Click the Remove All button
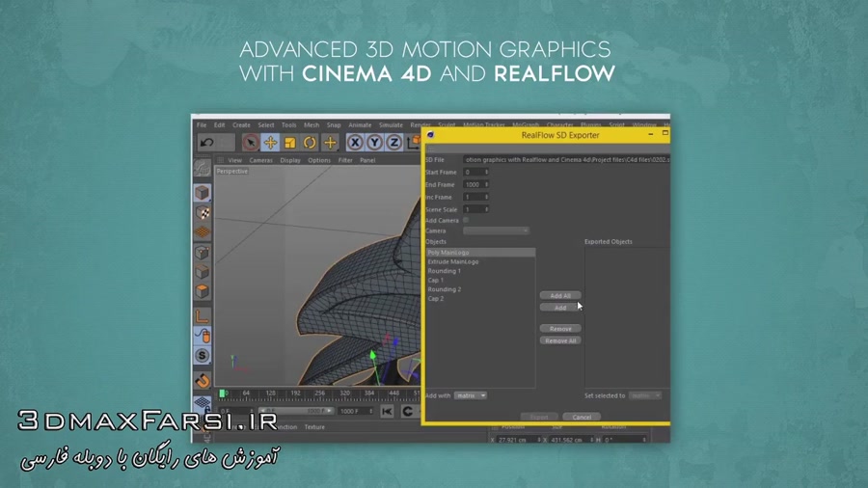868x488 pixels. coord(560,340)
